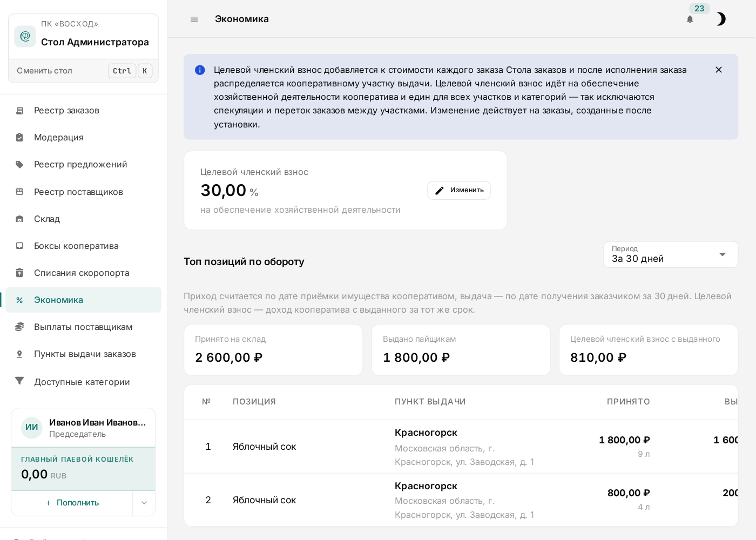Click Выдано пайщикам 1 800,00 ₽ card
Screen dimensions: 756x540
[x=461, y=350]
